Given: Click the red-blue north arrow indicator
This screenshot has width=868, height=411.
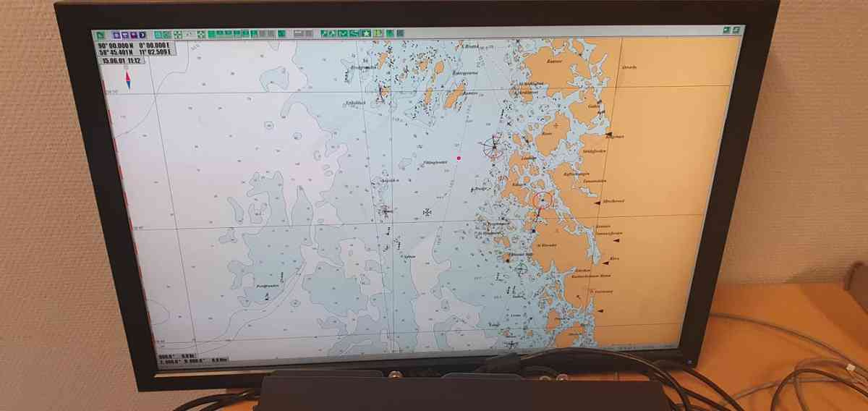Looking at the screenshot, I should (x=128, y=80).
